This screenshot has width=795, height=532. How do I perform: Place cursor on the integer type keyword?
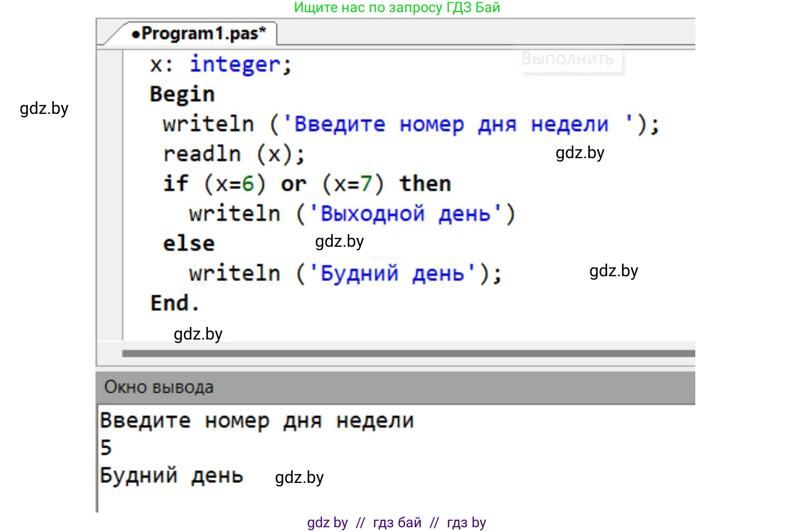click(x=235, y=65)
